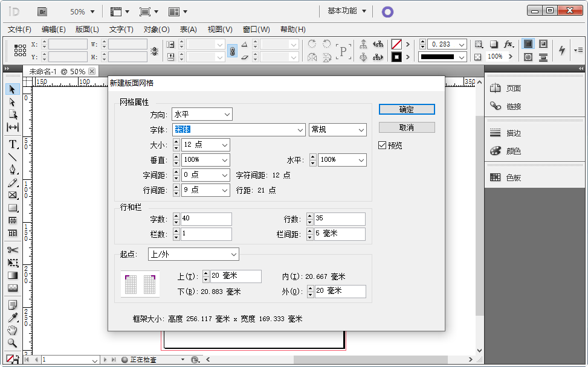This screenshot has height=367, width=588.
Task: Open the 字间距 dropdown
Action: pos(225,175)
